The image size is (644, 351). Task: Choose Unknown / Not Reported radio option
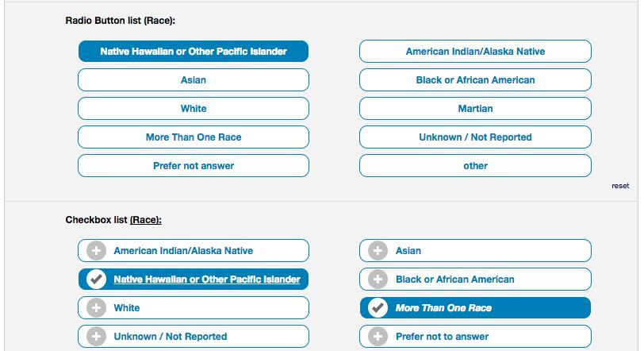[x=475, y=137]
